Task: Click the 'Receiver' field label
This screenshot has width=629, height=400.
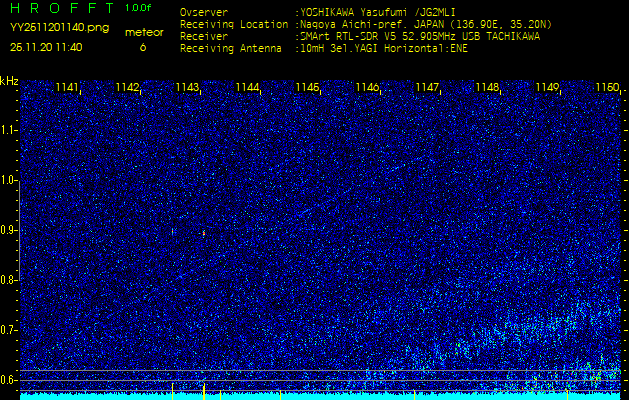Action: 204,37
